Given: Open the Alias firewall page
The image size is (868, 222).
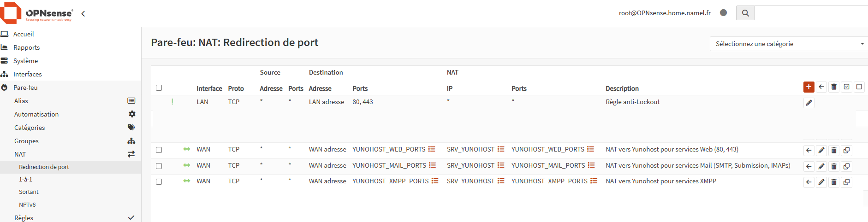Looking at the screenshot, I should click(x=21, y=101).
